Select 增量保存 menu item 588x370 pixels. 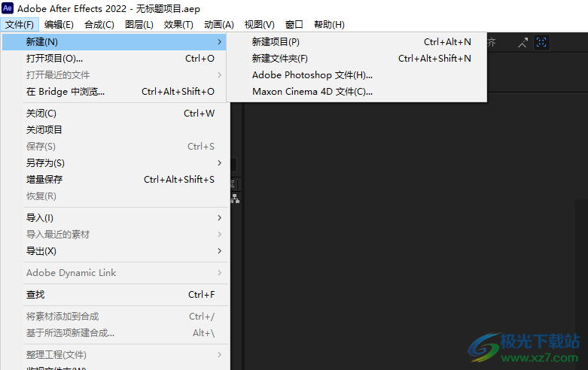point(114,180)
